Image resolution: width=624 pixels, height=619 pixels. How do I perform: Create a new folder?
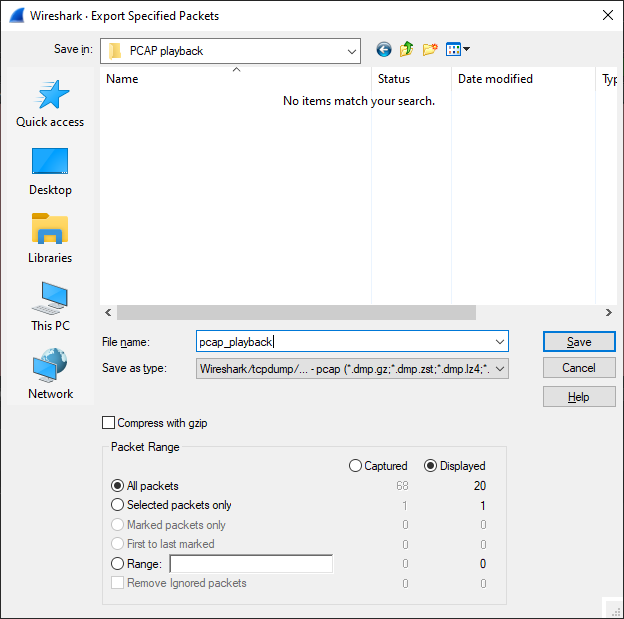click(x=430, y=50)
